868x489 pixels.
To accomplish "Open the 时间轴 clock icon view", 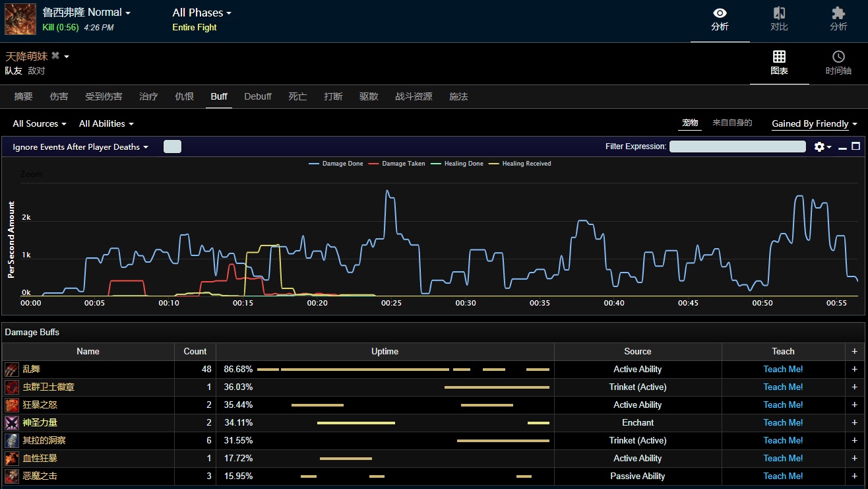I will [838, 57].
